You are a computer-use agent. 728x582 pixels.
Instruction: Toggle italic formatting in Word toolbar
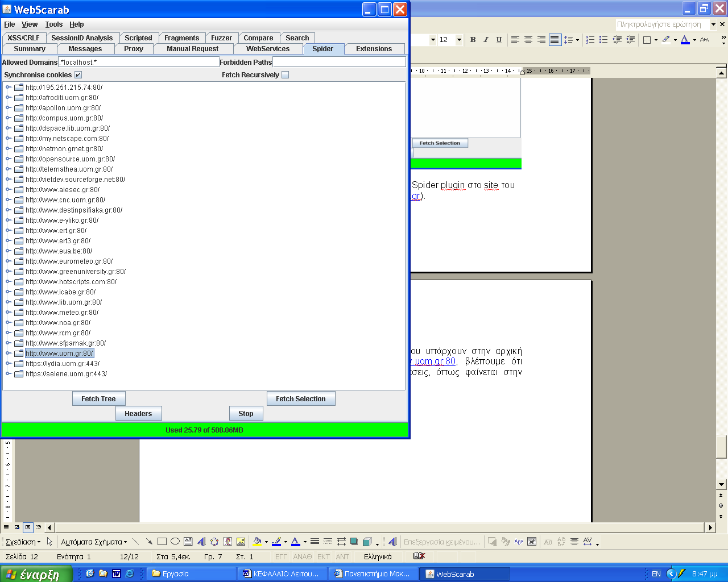click(x=486, y=40)
